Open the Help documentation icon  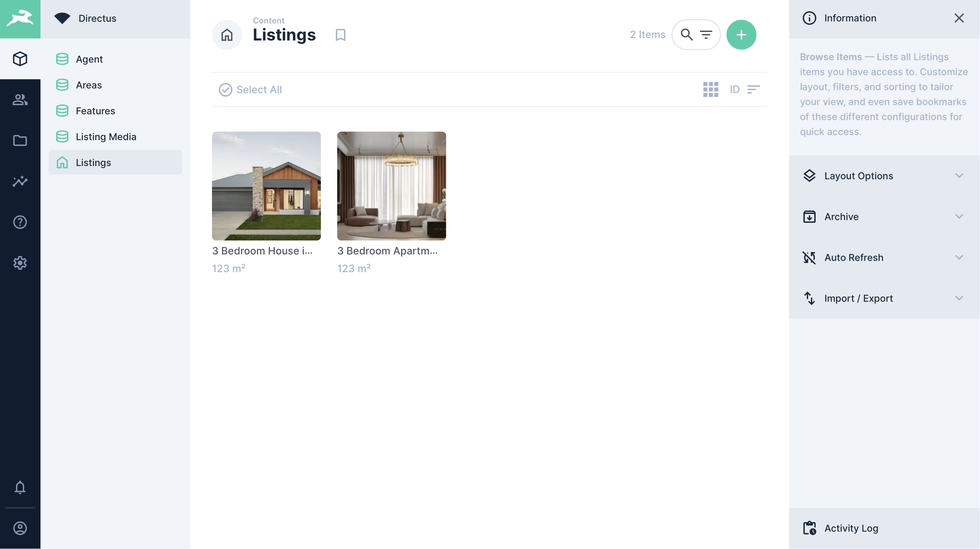click(20, 222)
